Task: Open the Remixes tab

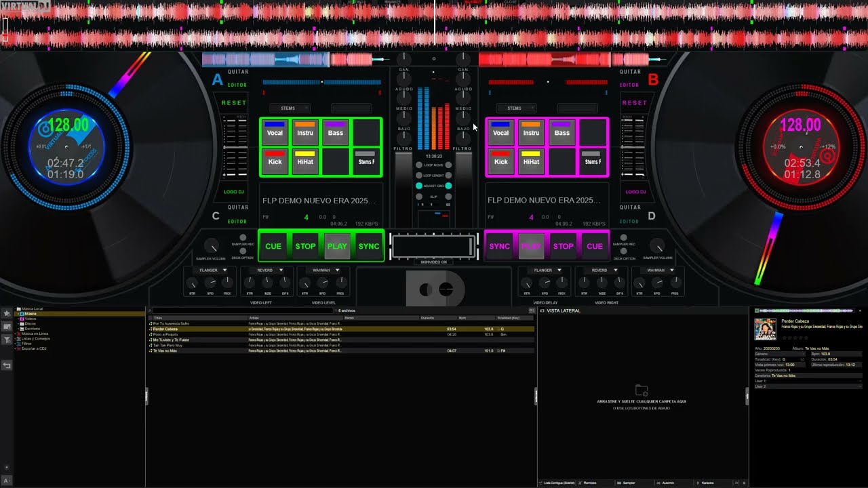Action: pos(594,483)
